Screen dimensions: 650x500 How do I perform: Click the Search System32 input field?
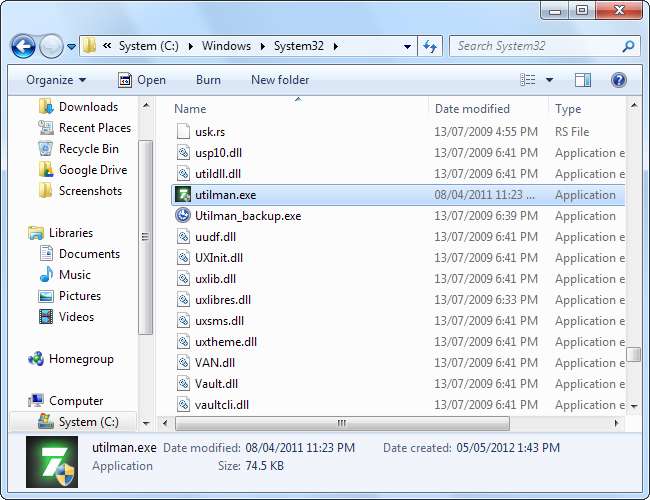pos(535,46)
